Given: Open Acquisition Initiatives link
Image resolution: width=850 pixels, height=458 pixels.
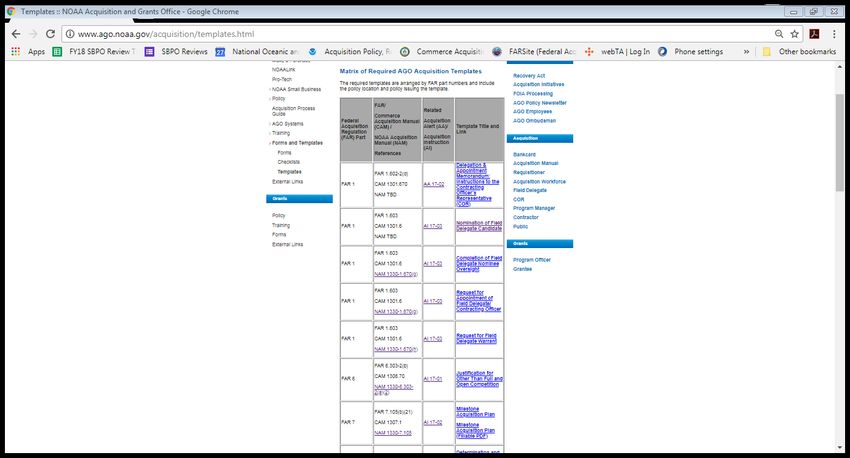Looking at the screenshot, I should tap(538, 85).
